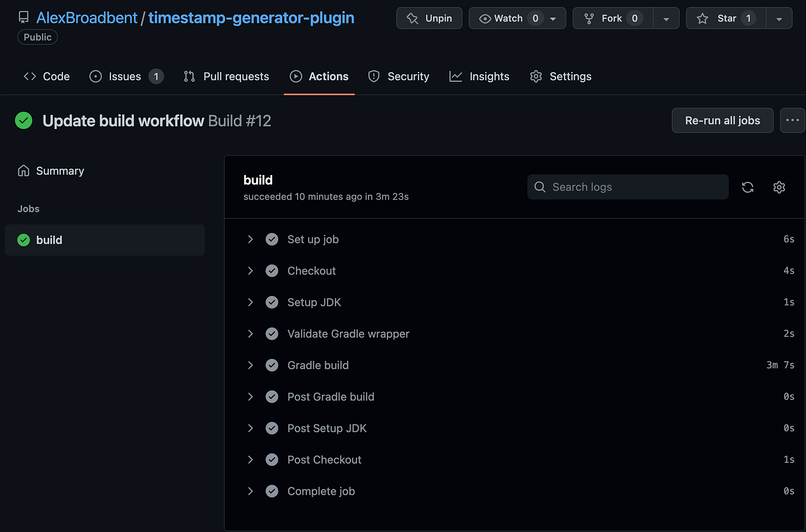Click the refresh logs icon
This screenshot has width=806, height=532.
click(x=748, y=187)
